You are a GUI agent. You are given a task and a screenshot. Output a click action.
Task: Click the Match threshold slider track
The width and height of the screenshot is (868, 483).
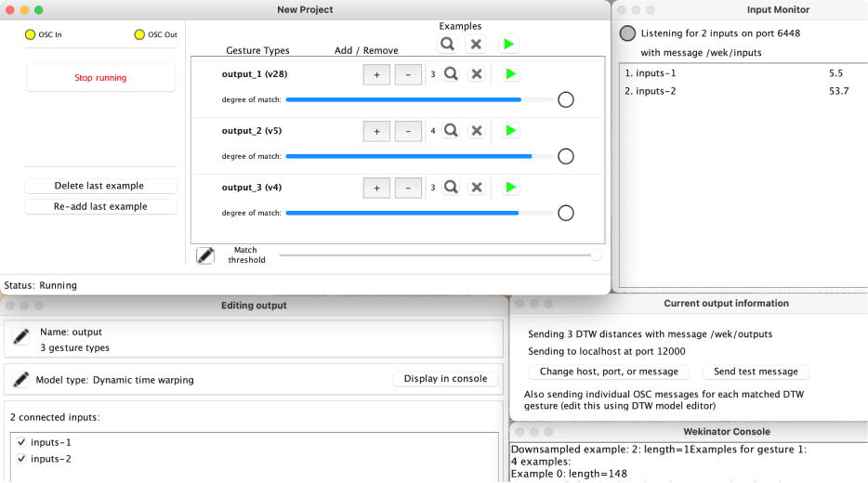435,255
